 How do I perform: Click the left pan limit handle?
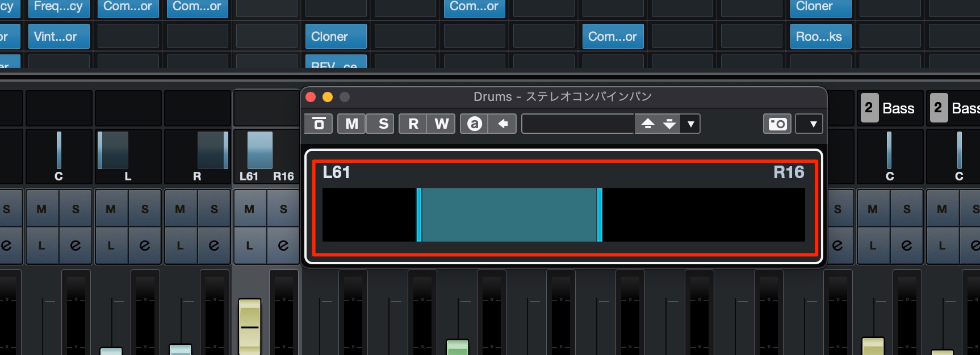point(419,215)
